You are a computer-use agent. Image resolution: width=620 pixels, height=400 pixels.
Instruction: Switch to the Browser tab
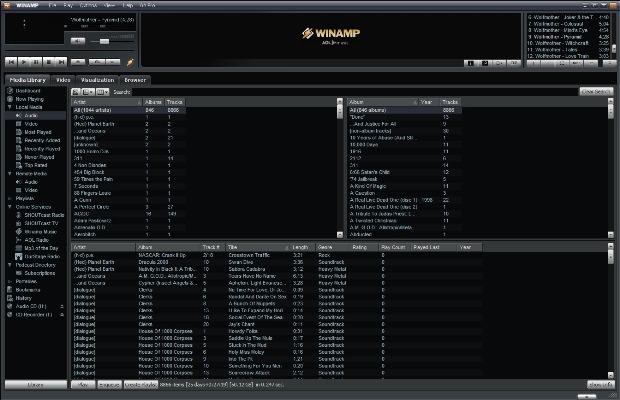(135, 80)
